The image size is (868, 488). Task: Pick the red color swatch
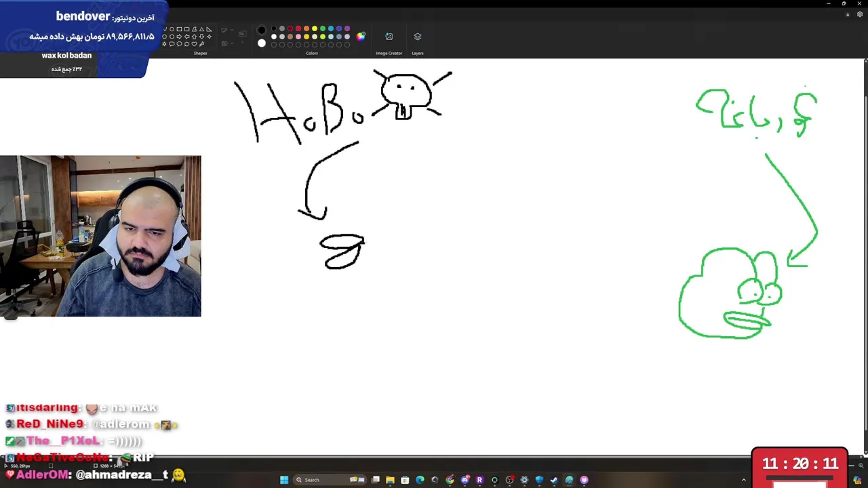tap(298, 29)
